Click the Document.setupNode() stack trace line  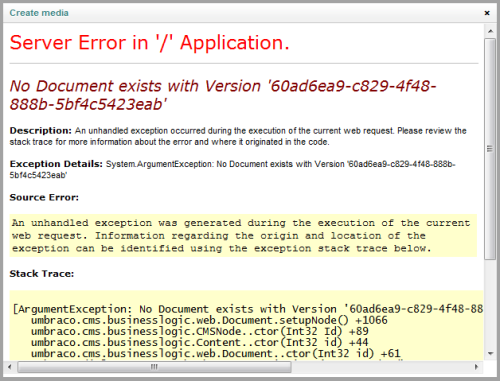(209, 320)
